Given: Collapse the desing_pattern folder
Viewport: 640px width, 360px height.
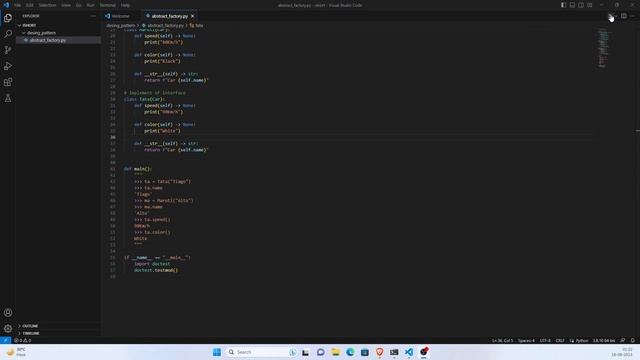Looking at the screenshot, I should point(58,33).
